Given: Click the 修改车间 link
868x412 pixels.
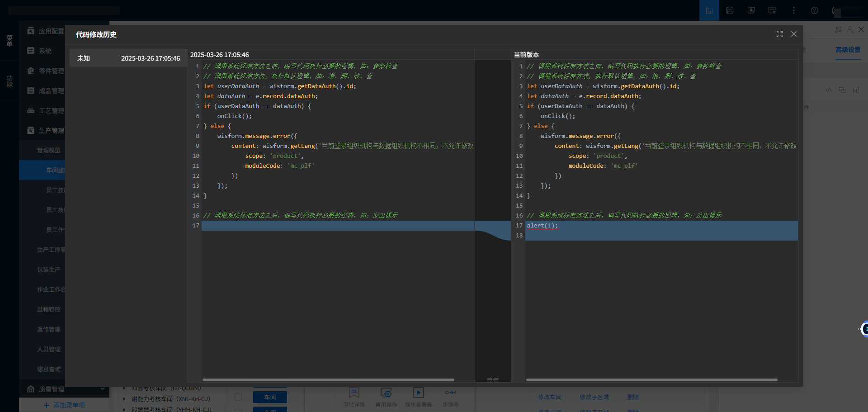Looking at the screenshot, I should 549,397.
